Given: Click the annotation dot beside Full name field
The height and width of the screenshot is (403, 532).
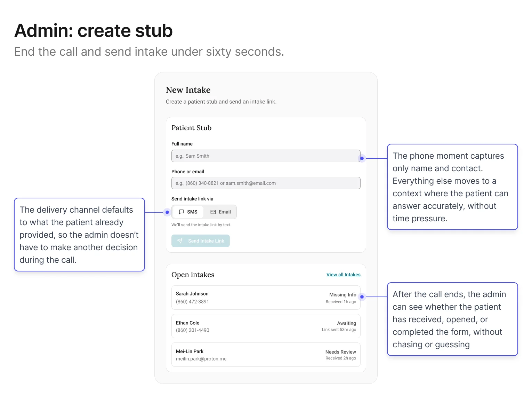Looking at the screenshot, I should click(x=362, y=158).
